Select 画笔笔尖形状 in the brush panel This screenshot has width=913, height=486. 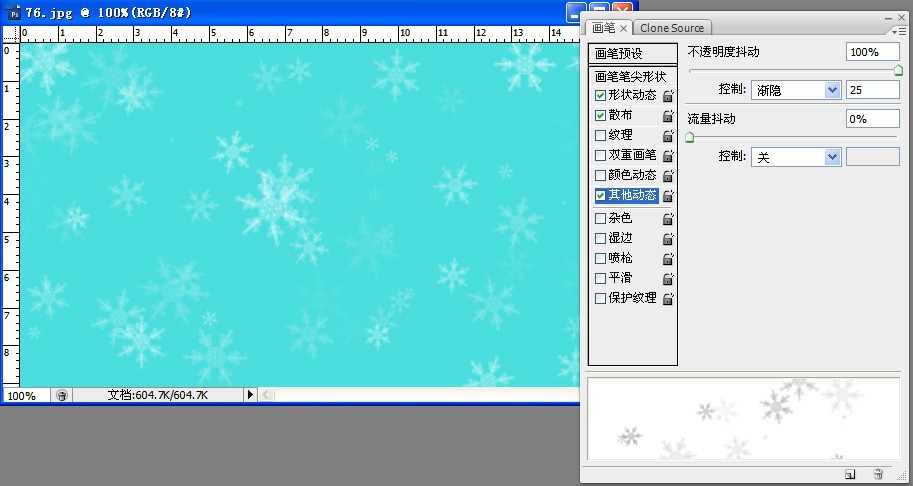631,77
